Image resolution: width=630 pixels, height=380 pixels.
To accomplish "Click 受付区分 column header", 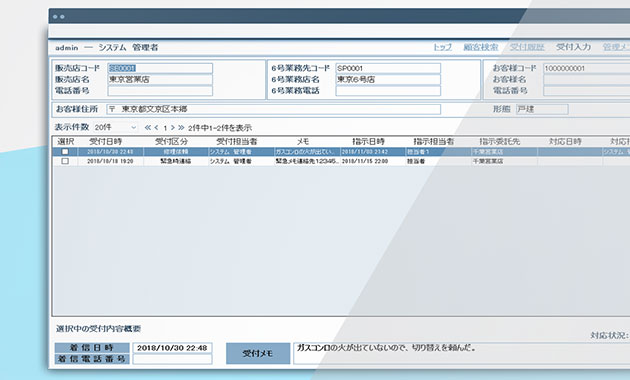I will (x=172, y=142).
